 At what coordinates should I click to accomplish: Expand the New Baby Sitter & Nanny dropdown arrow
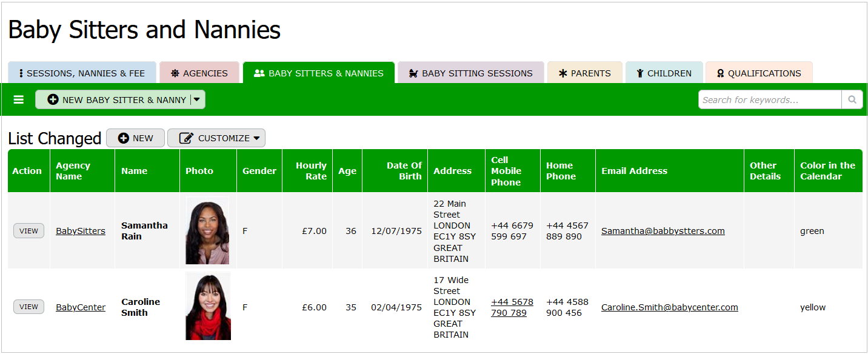pyautogui.click(x=197, y=99)
